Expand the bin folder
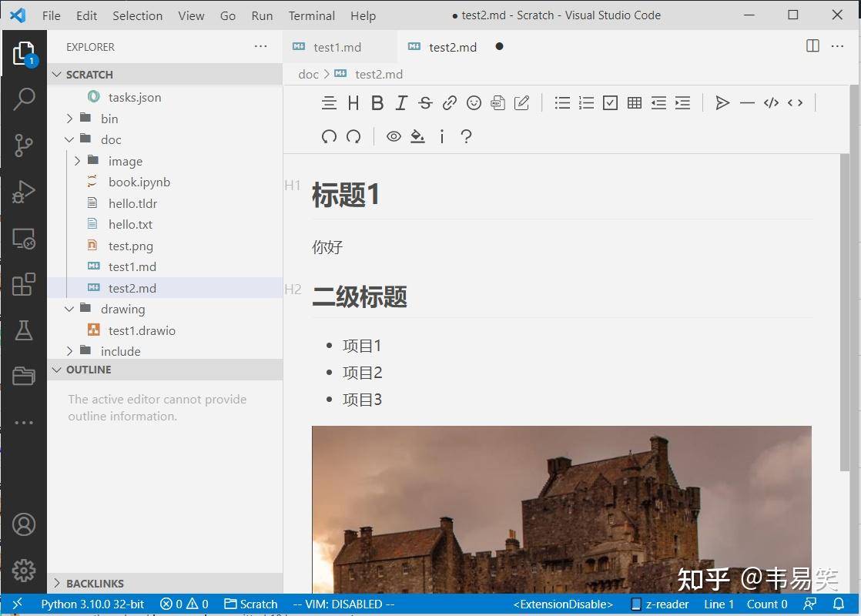Viewport: 861px width, 616px height. click(69, 119)
